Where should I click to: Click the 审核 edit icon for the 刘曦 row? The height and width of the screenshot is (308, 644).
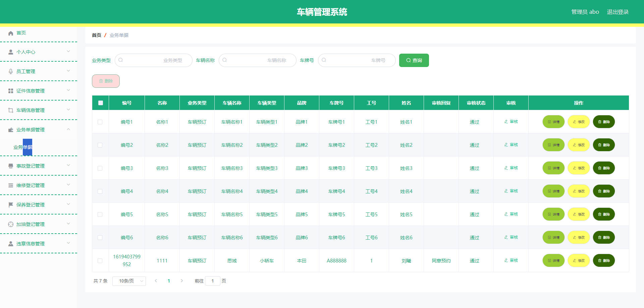tap(506, 260)
